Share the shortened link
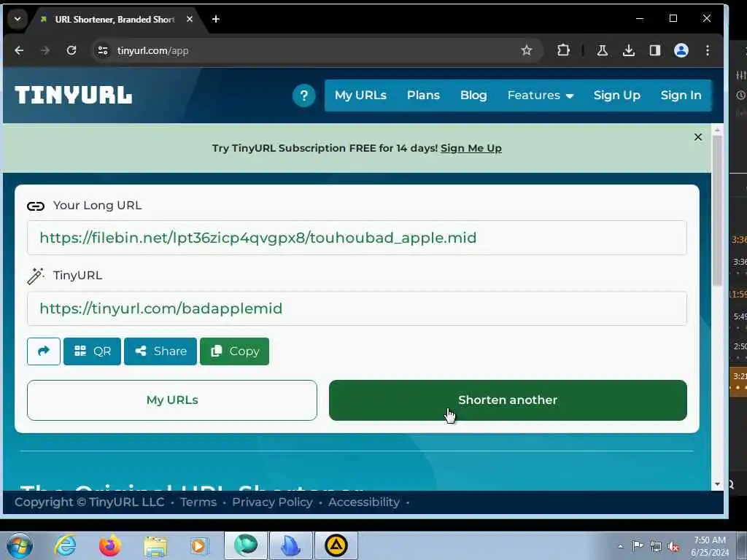The height and width of the screenshot is (560, 747). click(160, 351)
